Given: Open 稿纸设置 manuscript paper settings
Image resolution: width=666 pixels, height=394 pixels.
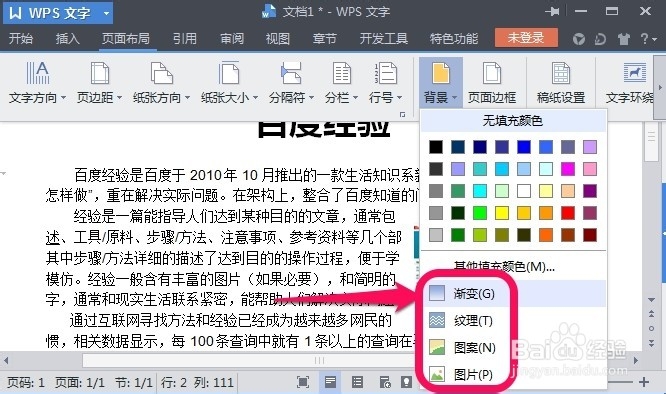Looking at the screenshot, I should click(561, 83).
